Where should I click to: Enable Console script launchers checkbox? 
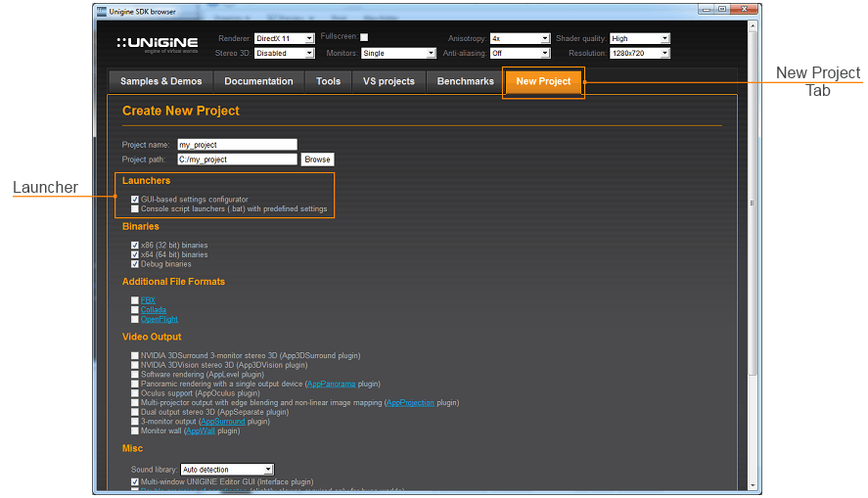tap(134, 208)
